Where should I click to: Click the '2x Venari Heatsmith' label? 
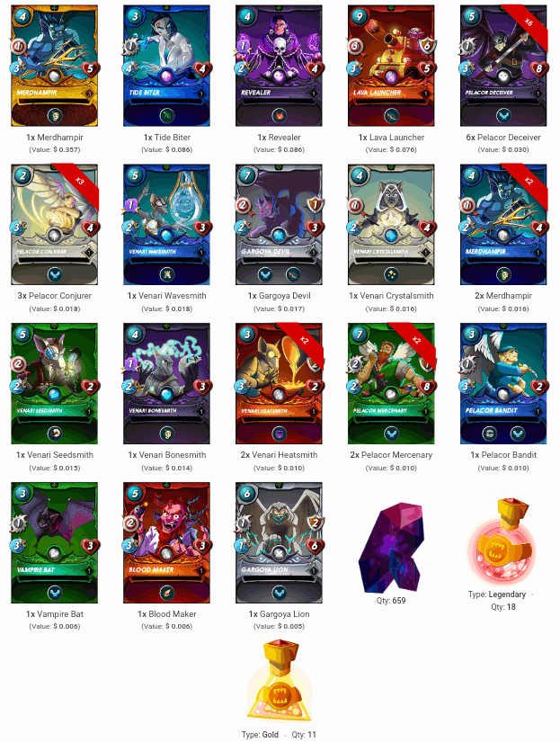[x=279, y=455]
